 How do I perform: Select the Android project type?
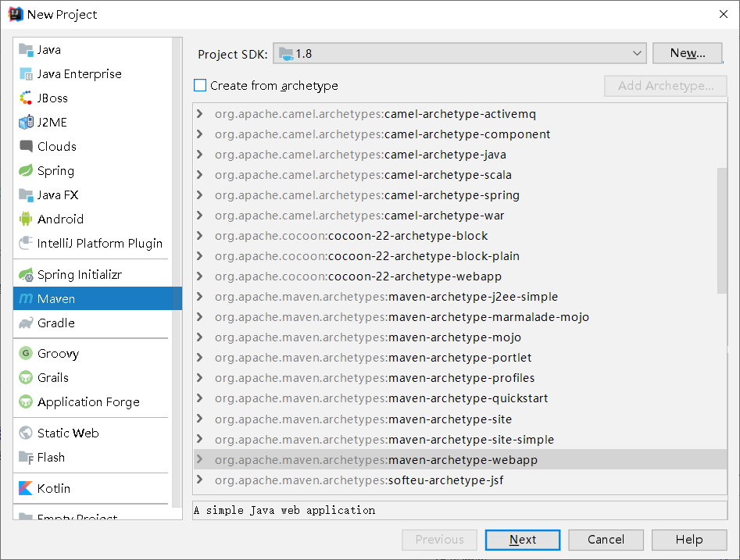point(59,219)
